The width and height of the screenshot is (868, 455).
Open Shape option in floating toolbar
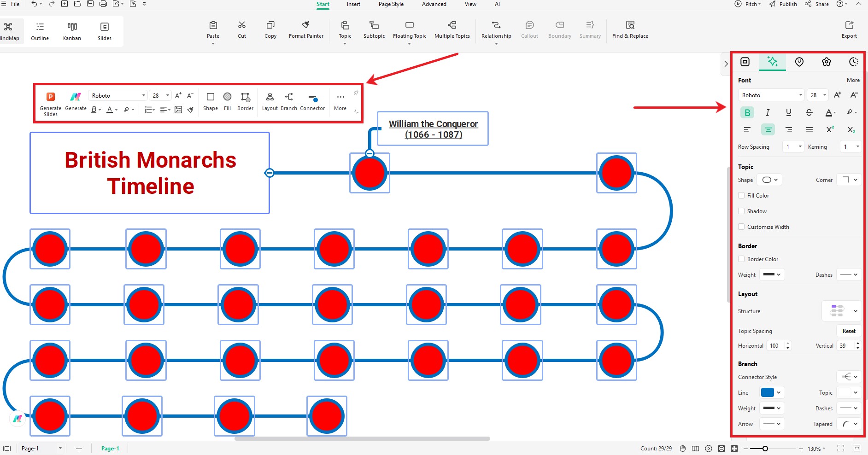(x=211, y=102)
